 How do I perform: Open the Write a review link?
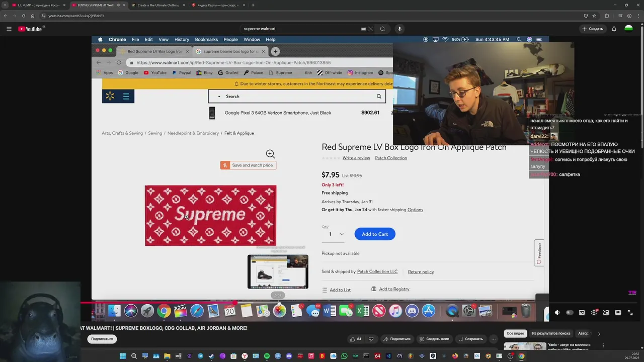pyautogui.click(x=356, y=158)
